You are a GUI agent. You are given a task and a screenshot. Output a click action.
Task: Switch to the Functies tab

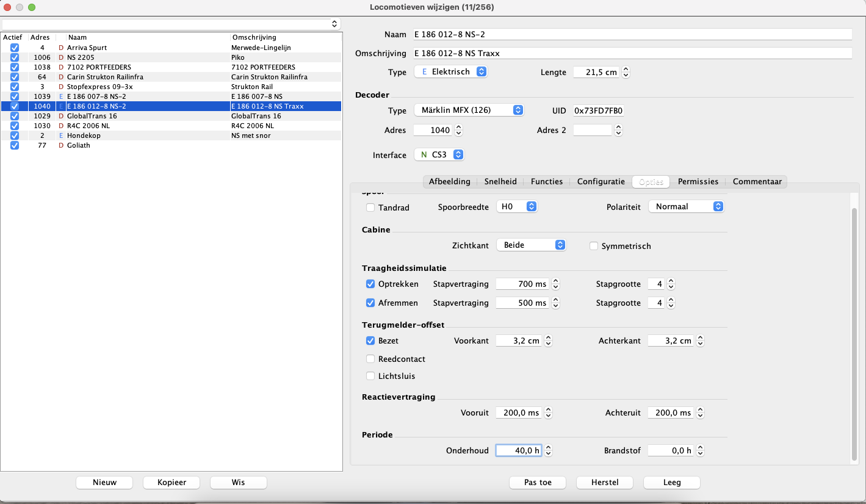[x=547, y=181]
